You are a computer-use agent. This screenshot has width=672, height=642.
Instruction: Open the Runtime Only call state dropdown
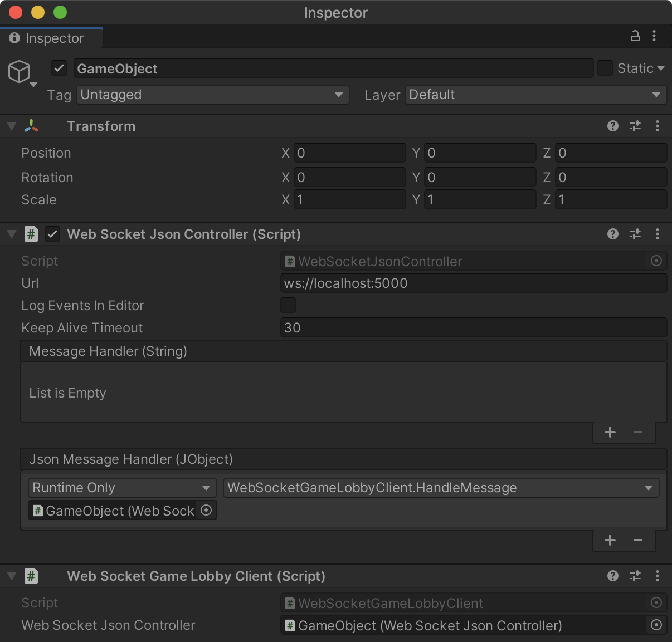122,488
